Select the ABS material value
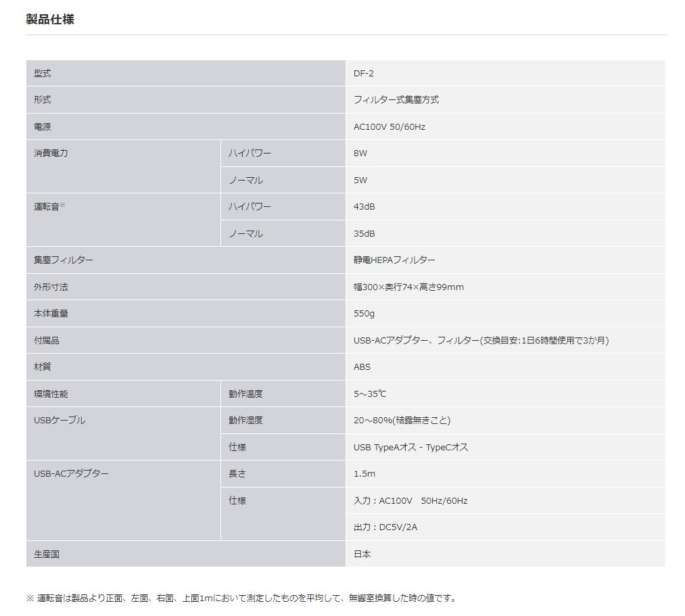 [x=362, y=366]
